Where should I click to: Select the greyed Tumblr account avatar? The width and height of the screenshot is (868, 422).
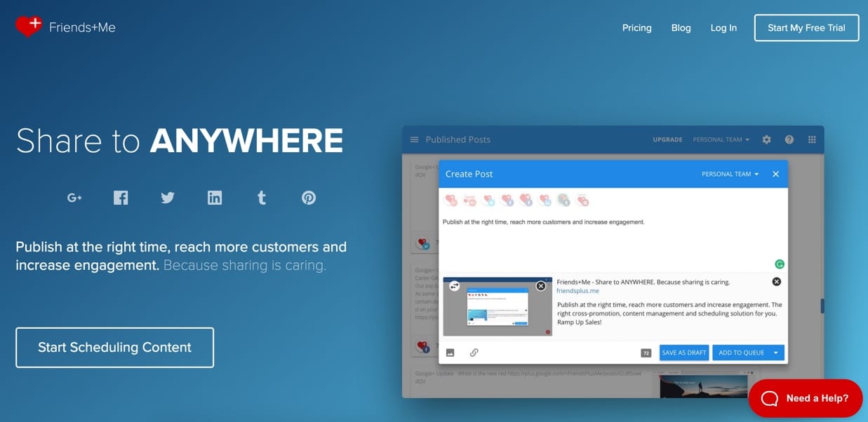coord(564,200)
